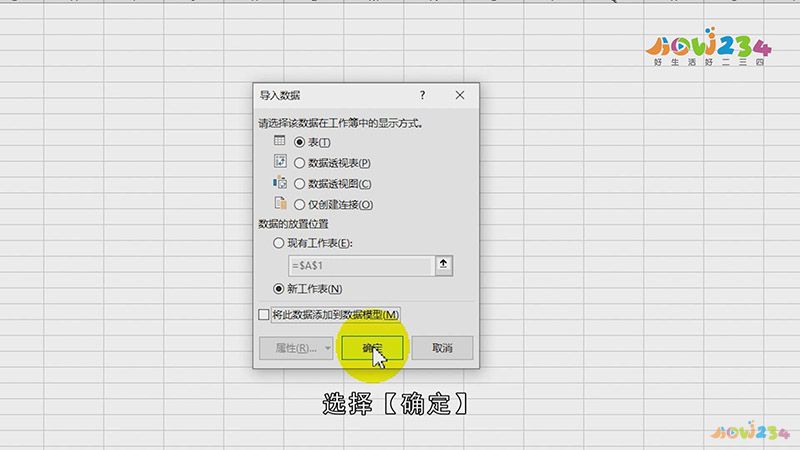Click the 数据的放置位置 label
The width and height of the screenshot is (800, 450).
click(x=293, y=224)
